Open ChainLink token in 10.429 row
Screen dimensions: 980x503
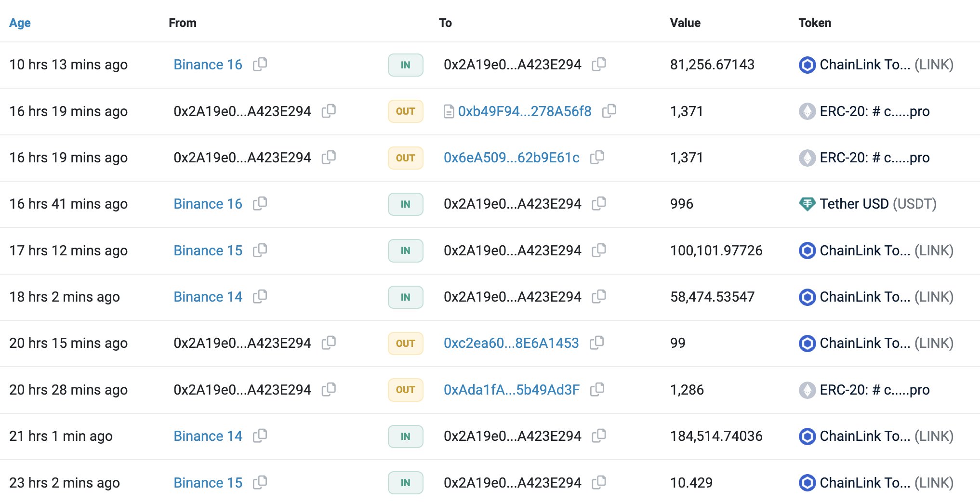pos(887,483)
